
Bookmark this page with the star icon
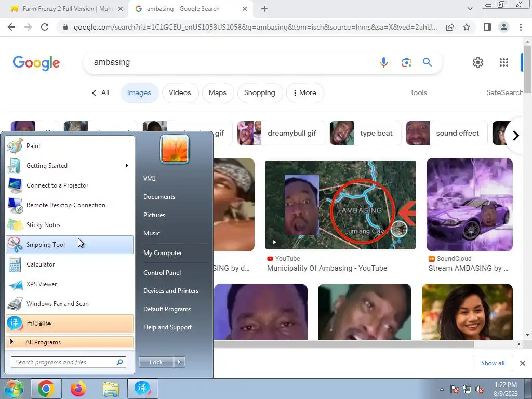(x=467, y=27)
